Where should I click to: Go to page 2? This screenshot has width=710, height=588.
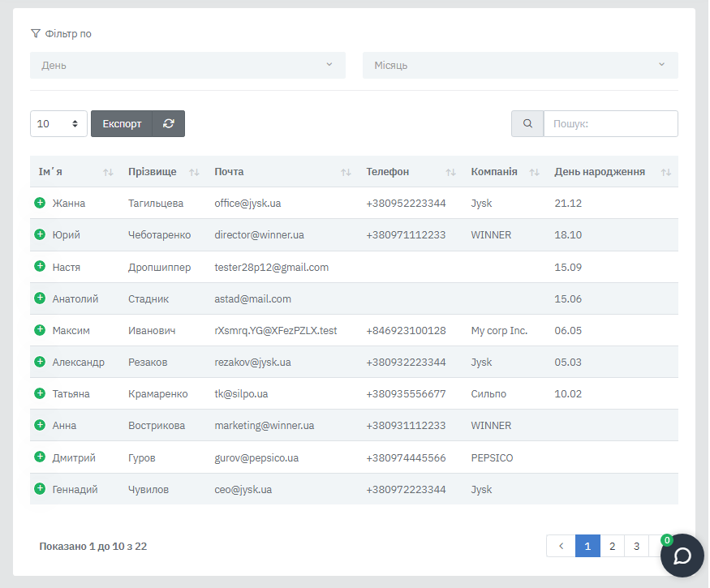click(612, 546)
